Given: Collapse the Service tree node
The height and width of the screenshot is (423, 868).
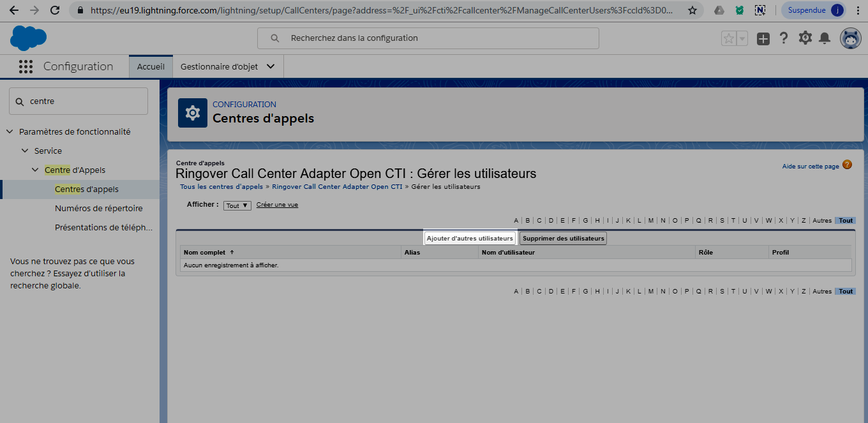Looking at the screenshot, I should pos(25,151).
